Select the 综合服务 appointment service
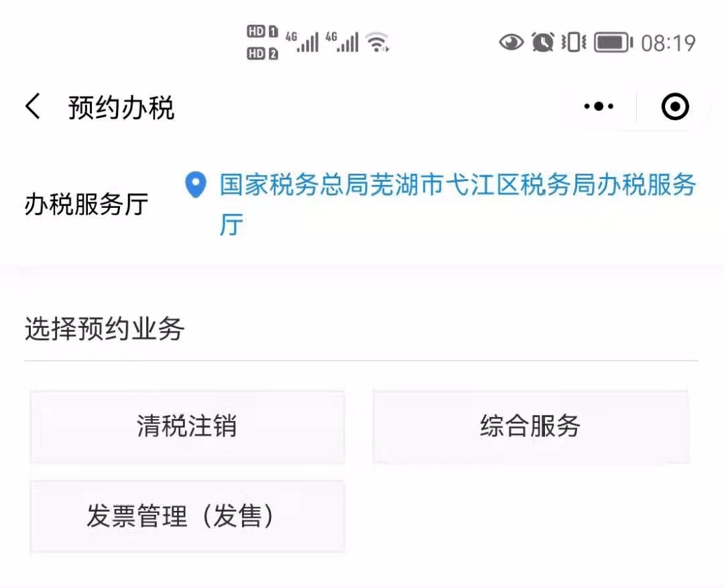The image size is (724, 588). pos(530,426)
